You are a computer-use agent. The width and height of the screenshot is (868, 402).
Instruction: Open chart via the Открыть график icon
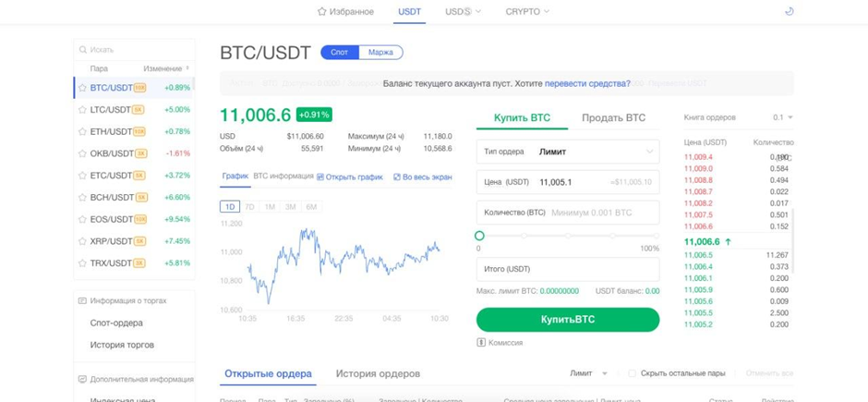(320, 177)
